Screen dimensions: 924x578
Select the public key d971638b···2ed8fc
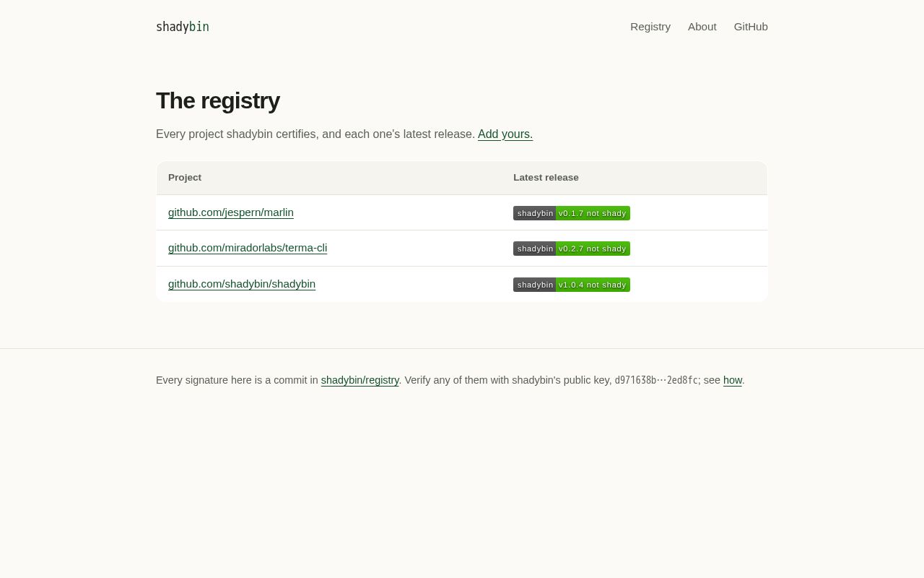click(656, 380)
